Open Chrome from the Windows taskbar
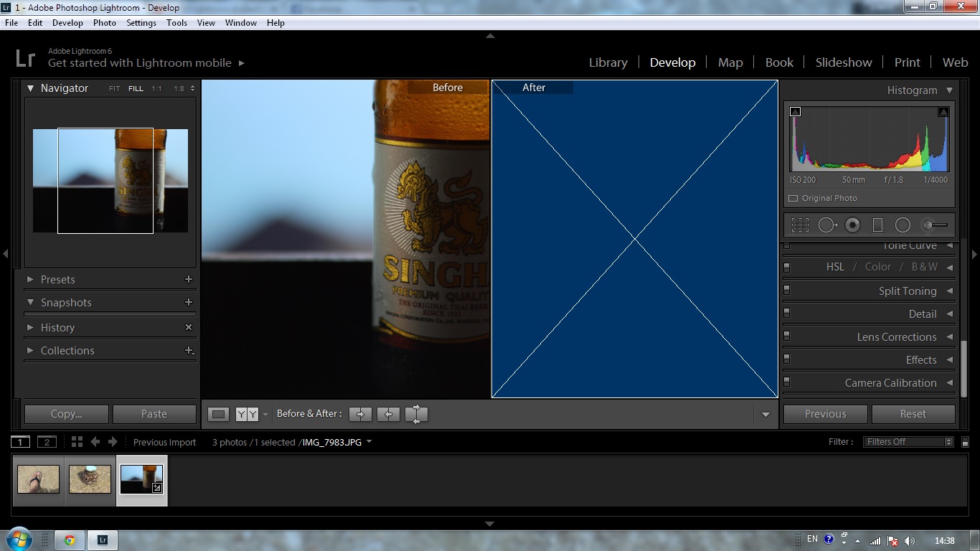 [x=70, y=540]
